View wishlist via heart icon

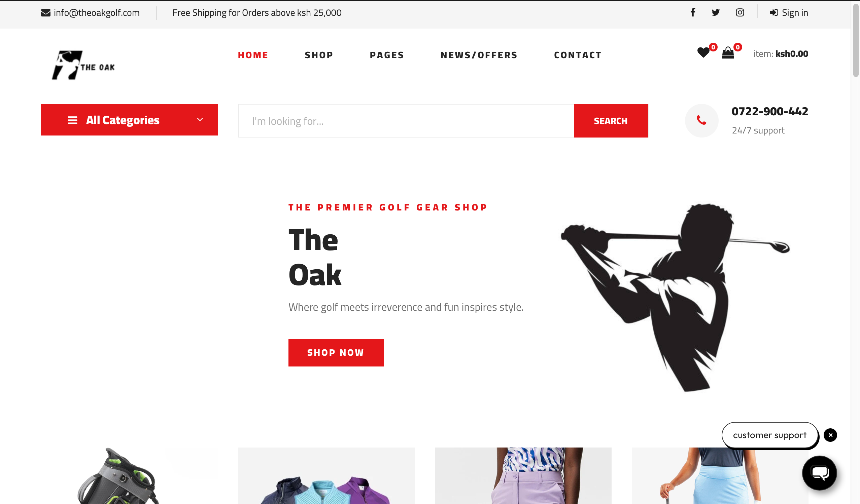[703, 52]
